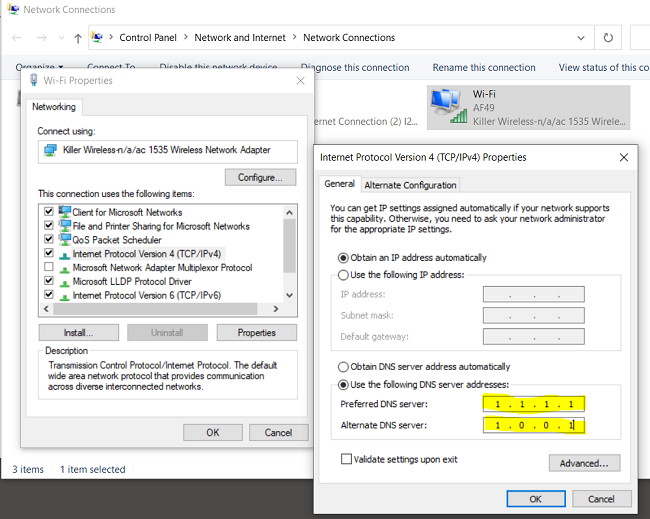Click the Network and Internet breadcrumb

click(x=240, y=38)
